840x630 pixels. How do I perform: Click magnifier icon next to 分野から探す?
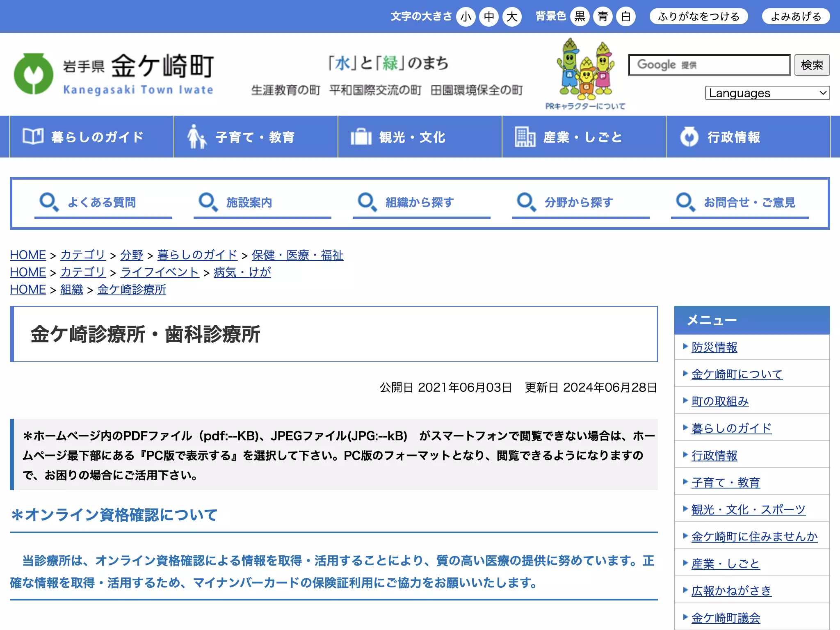coord(527,202)
